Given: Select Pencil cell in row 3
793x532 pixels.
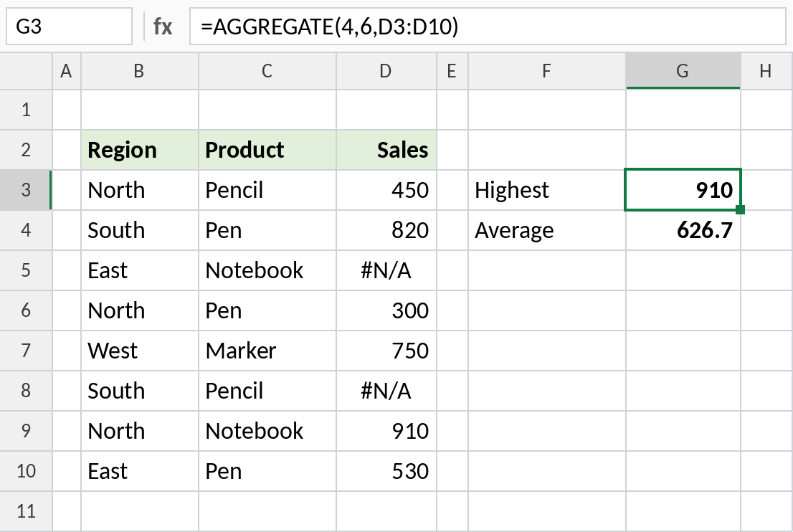Looking at the screenshot, I should point(267,190).
